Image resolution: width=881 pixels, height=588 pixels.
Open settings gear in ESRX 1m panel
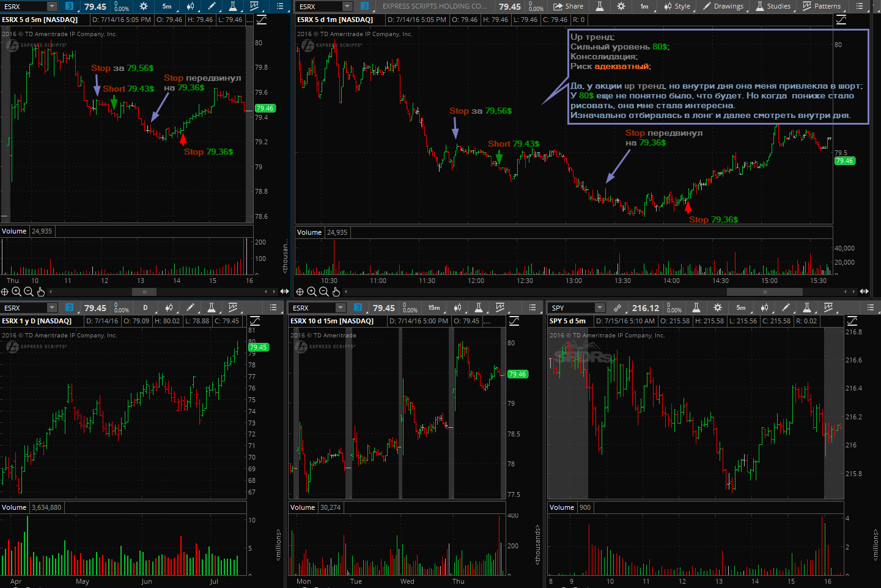pyautogui.click(x=621, y=6)
